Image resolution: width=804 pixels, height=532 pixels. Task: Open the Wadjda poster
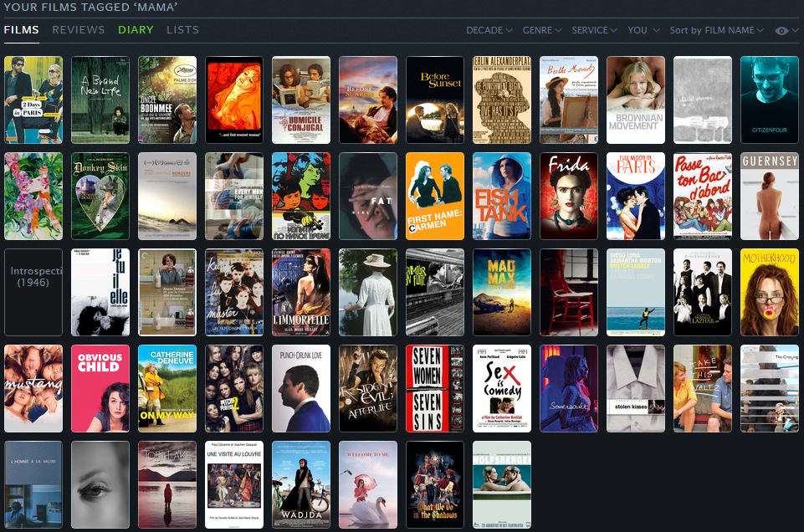tap(301, 485)
